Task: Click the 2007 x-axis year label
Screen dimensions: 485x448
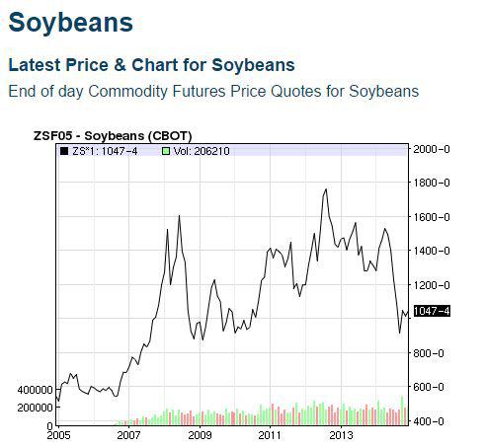Action: pos(128,435)
